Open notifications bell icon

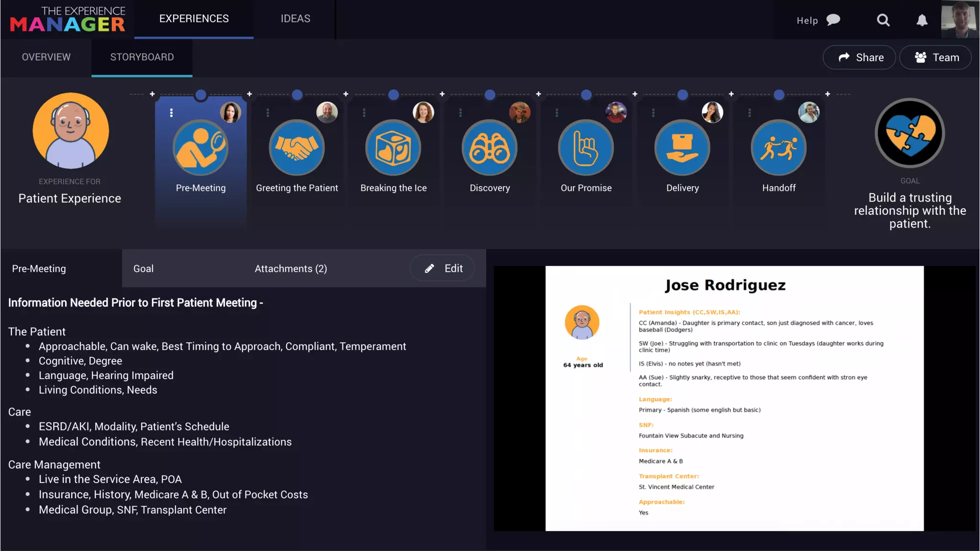click(922, 20)
